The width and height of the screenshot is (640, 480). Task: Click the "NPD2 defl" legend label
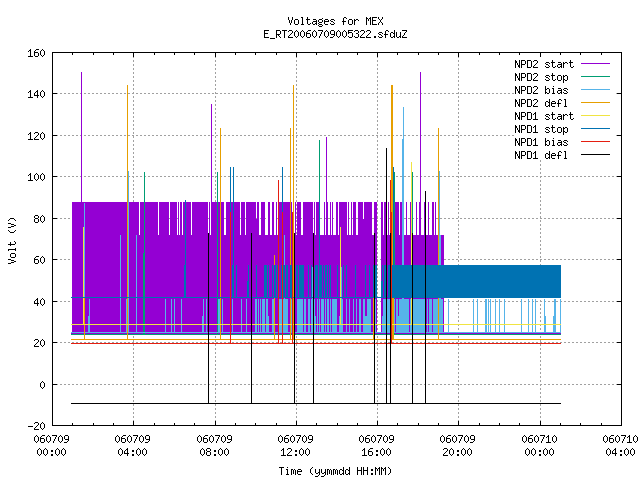(x=541, y=103)
